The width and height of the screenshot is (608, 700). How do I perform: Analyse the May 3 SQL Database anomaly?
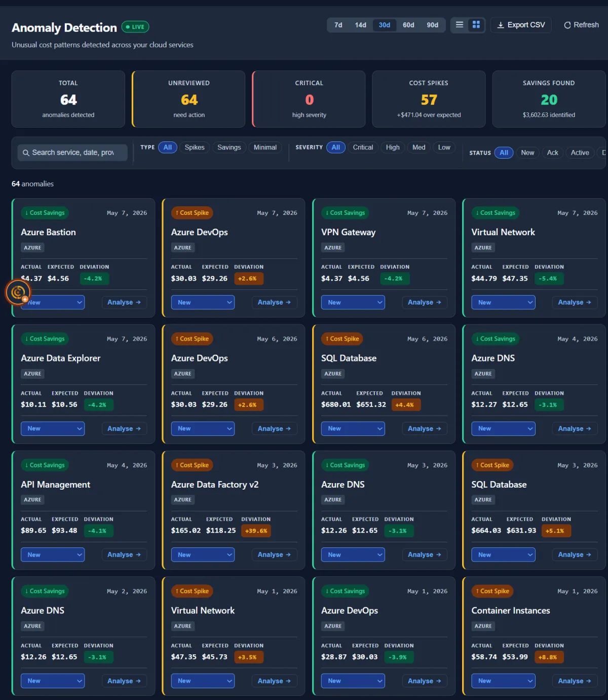pos(575,555)
